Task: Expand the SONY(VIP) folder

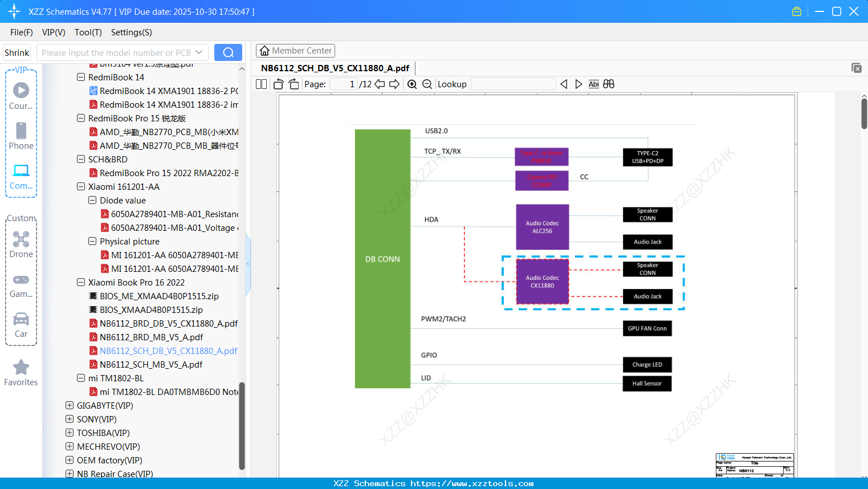Action: 70,419
